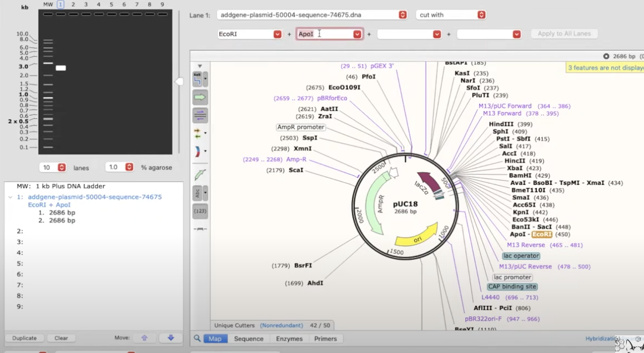This screenshot has width=644, height=353.
Task: Open the Enzymes tab
Action: pos(289,339)
